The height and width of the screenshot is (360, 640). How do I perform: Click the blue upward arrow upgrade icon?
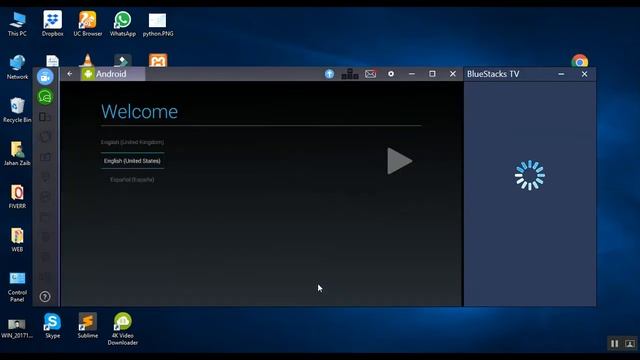click(329, 74)
